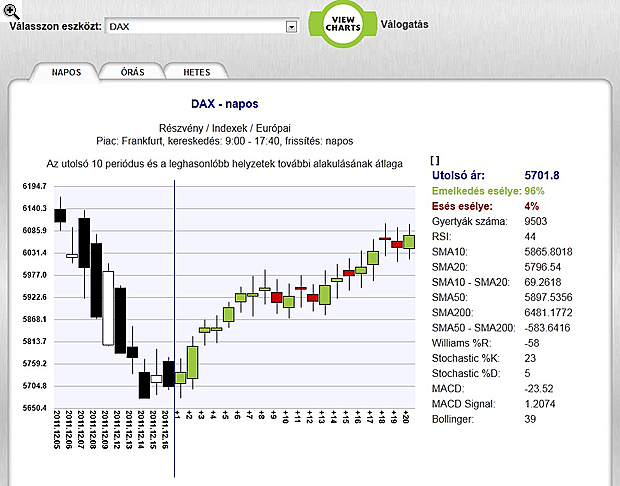Click the SMA10 - SMA20 value 69.2618

tap(542, 282)
